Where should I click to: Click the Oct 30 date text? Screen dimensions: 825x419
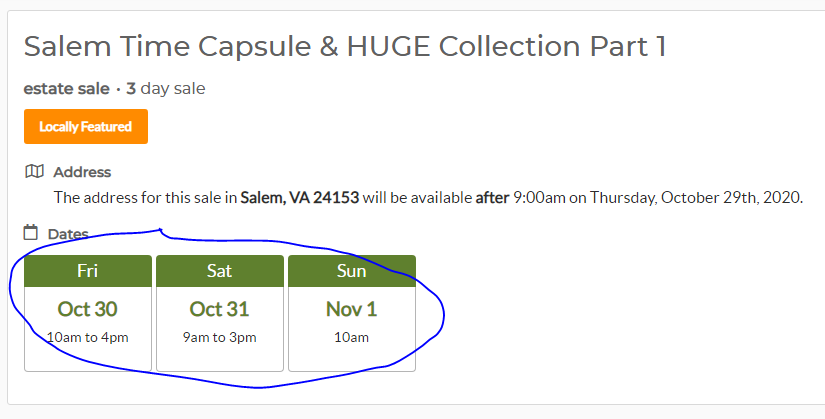point(87,309)
